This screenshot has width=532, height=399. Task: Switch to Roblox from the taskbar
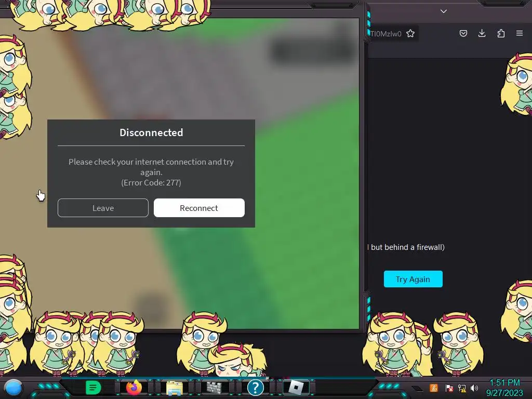(x=296, y=388)
